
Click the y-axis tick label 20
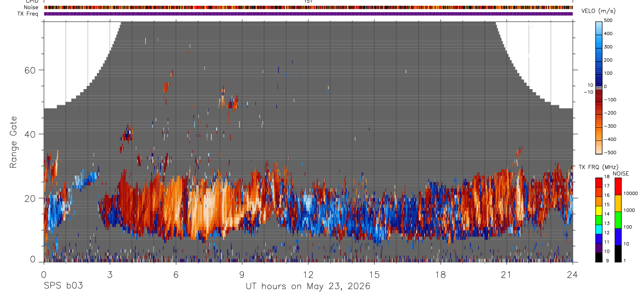tap(30, 199)
